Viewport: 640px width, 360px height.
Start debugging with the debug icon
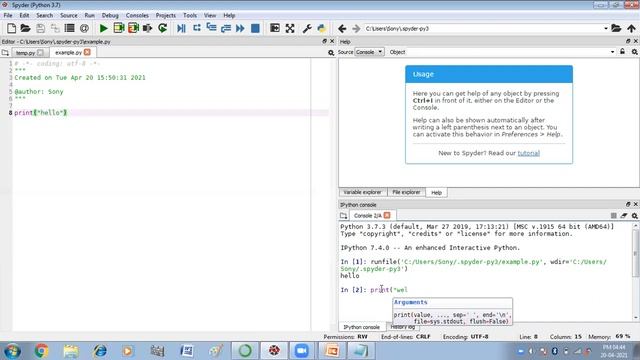181,28
